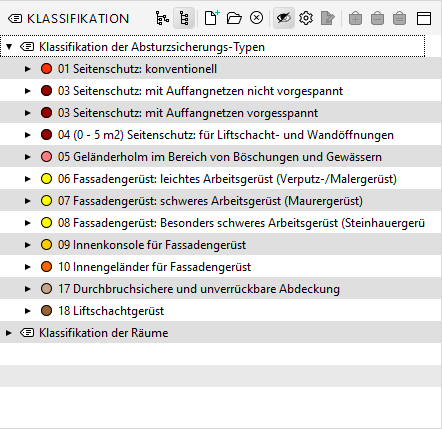The height and width of the screenshot is (429, 442).
Task: Expand the 18 Liftschachtgerüst arrow
Action: point(28,311)
